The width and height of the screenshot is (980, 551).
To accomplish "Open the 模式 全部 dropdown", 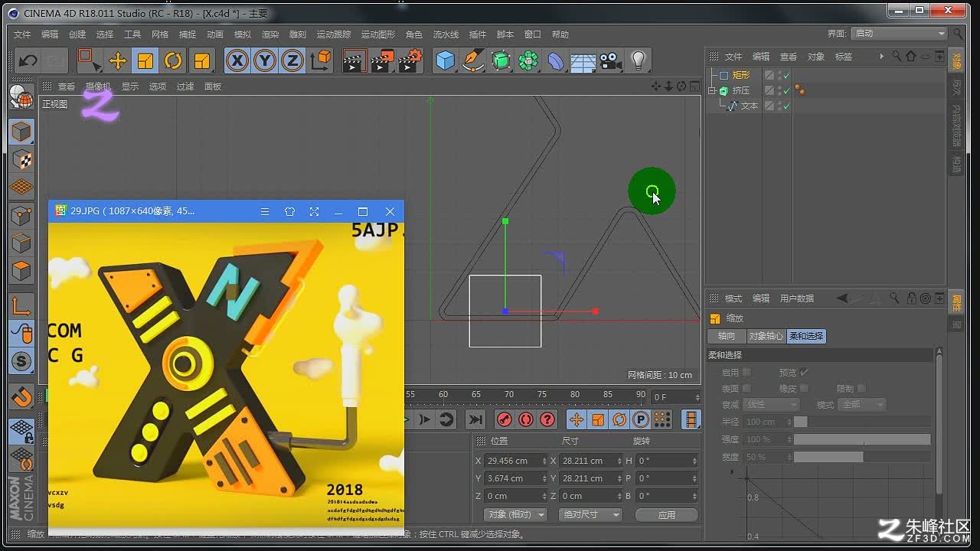I will pyautogui.click(x=862, y=404).
